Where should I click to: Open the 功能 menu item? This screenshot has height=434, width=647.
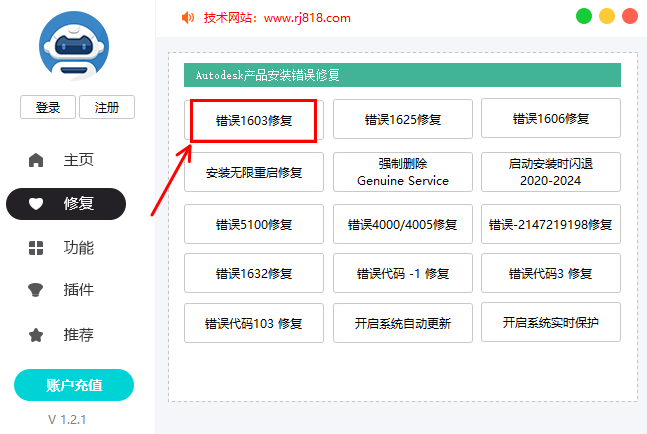tap(66, 248)
